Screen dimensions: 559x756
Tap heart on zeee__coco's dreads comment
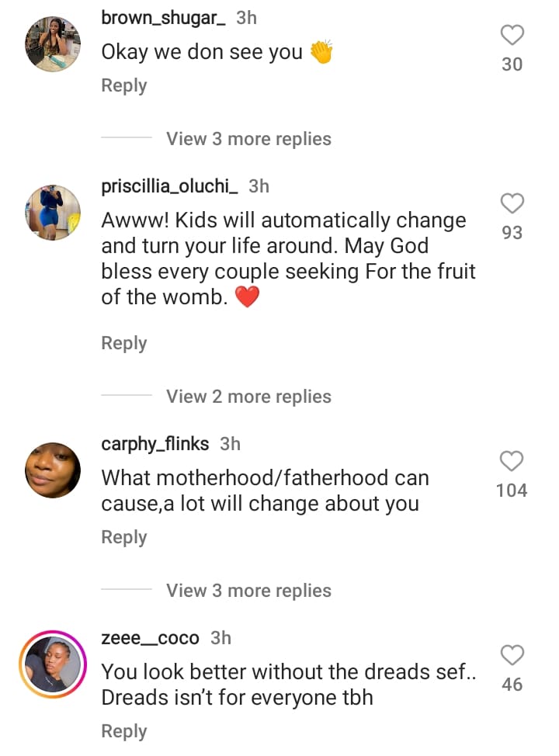[x=512, y=655]
